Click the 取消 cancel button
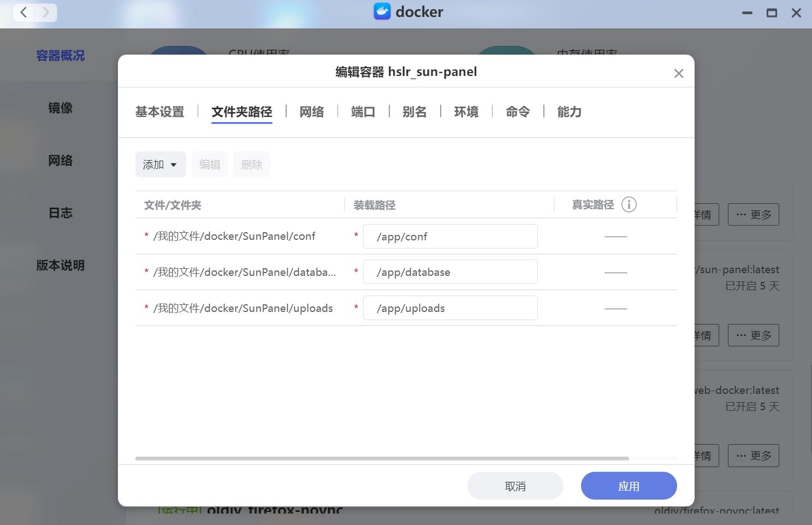812x525 pixels. [515, 485]
